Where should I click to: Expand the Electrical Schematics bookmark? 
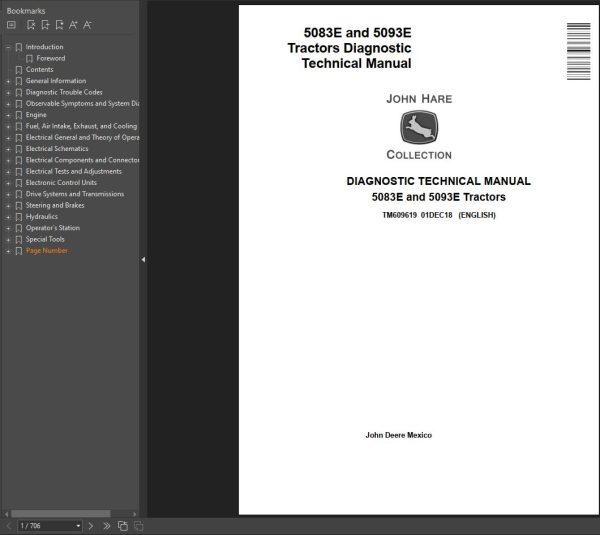point(8,149)
